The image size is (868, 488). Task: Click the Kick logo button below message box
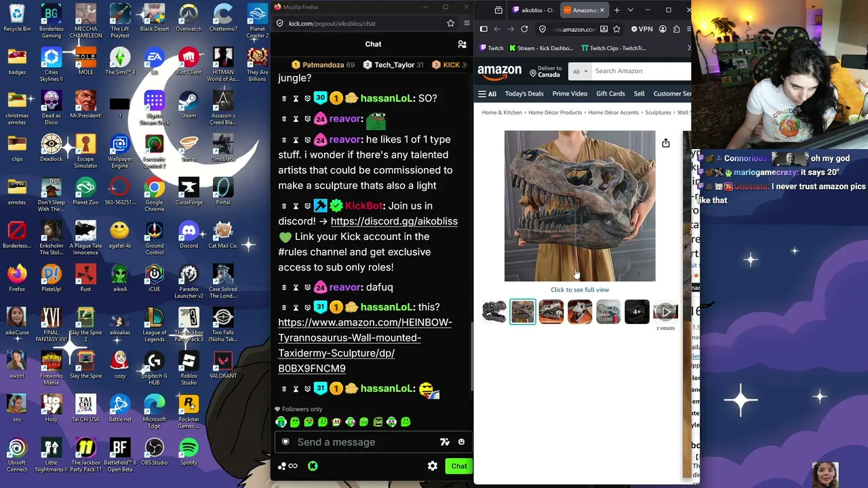[x=313, y=466]
